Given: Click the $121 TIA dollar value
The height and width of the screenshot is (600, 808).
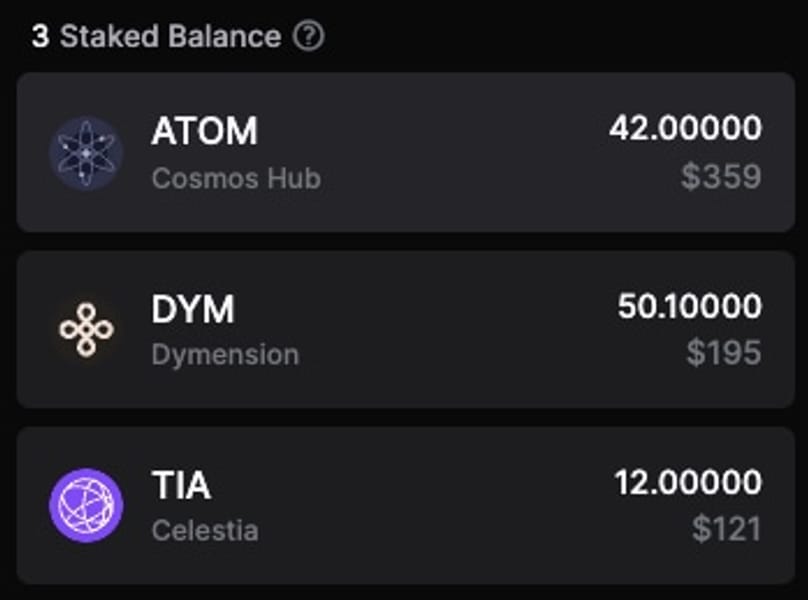Looking at the screenshot, I should 726,529.
